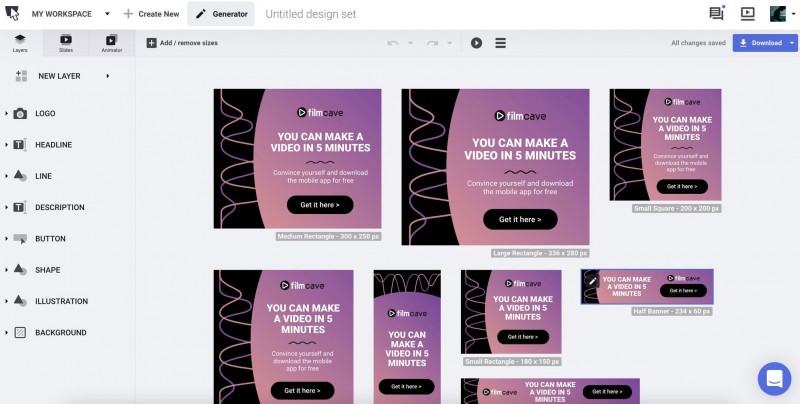This screenshot has width=800, height=404.
Task: Click the Download button
Action: [x=760, y=43]
